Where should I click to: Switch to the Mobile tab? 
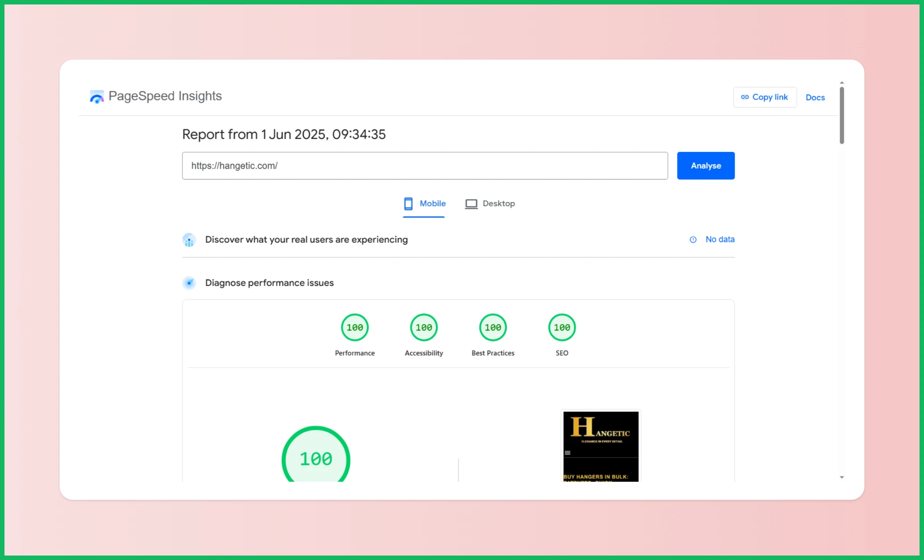click(x=424, y=204)
